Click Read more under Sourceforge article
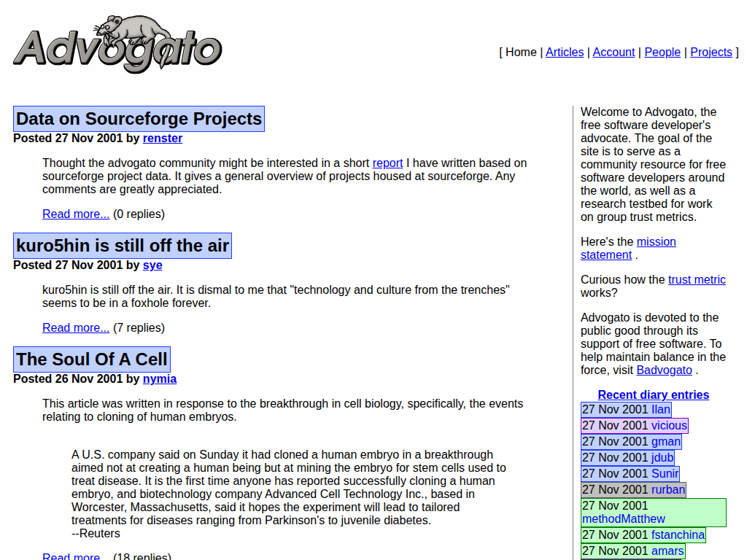The width and height of the screenshot is (747, 560). [76, 214]
